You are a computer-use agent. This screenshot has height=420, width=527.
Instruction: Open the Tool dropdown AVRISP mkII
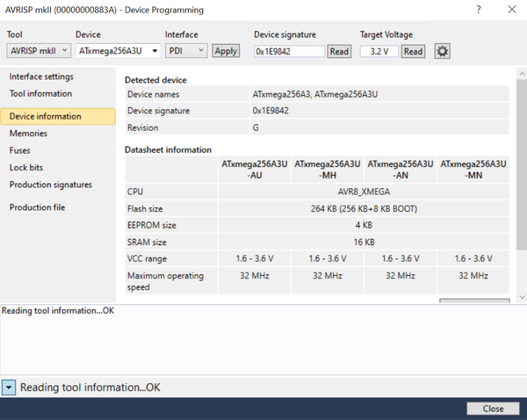(39, 51)
